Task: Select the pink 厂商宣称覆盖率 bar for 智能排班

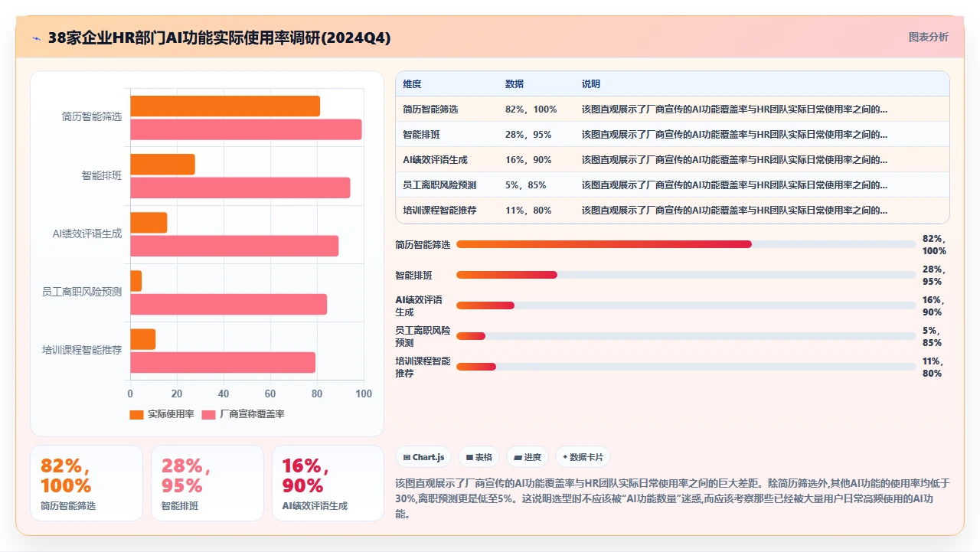Action: coord(240,188)
